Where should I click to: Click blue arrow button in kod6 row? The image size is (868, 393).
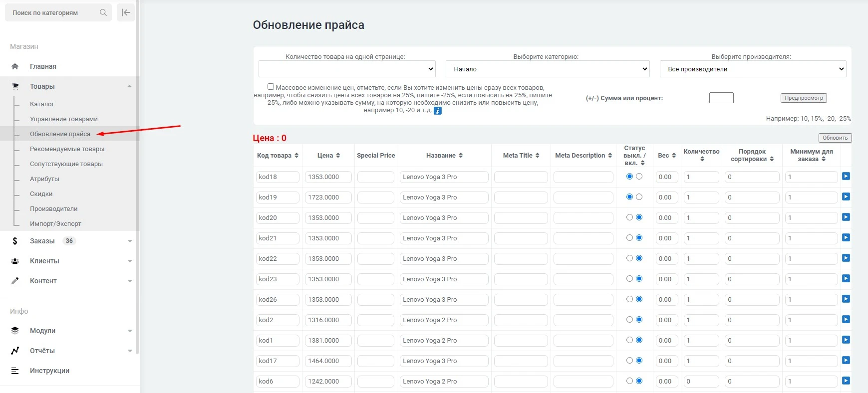click(846, 381)
